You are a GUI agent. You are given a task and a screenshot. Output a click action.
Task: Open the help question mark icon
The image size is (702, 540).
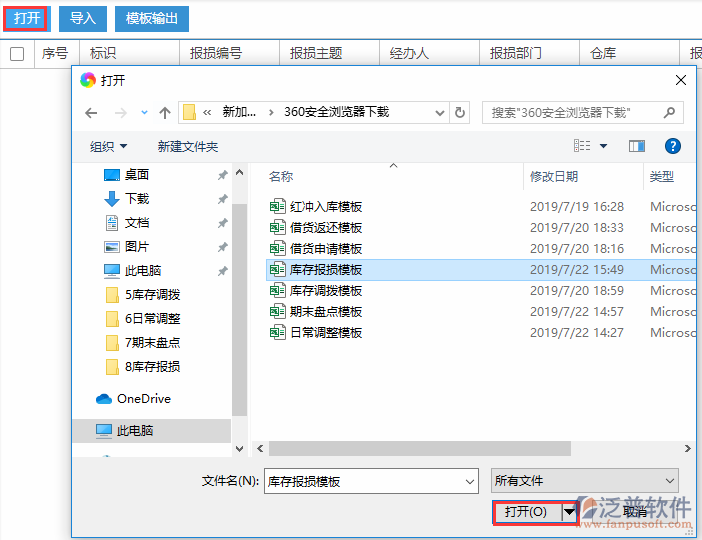(673, 146)
